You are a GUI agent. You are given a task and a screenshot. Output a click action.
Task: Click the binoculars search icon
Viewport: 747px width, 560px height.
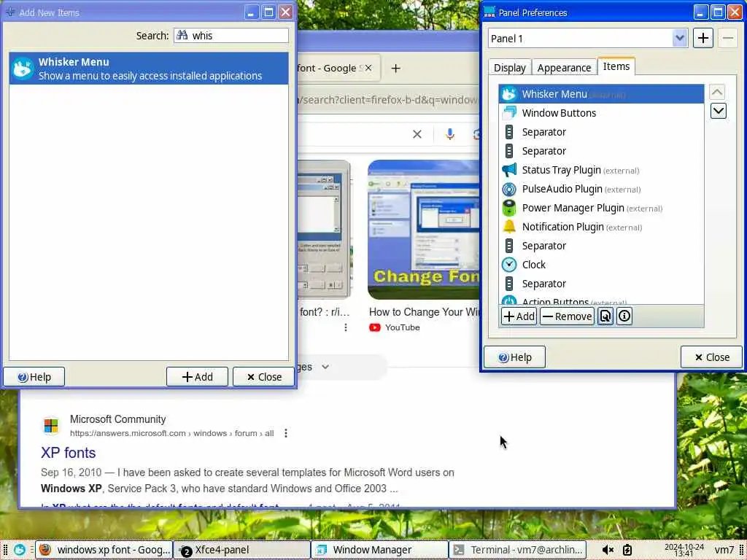click(182, 35)
